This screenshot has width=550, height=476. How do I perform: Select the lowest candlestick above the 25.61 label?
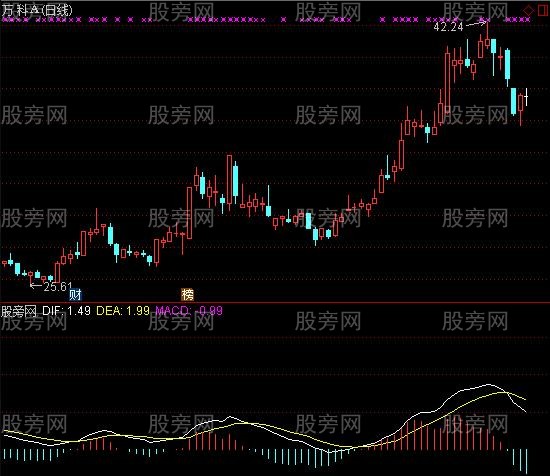31,279
